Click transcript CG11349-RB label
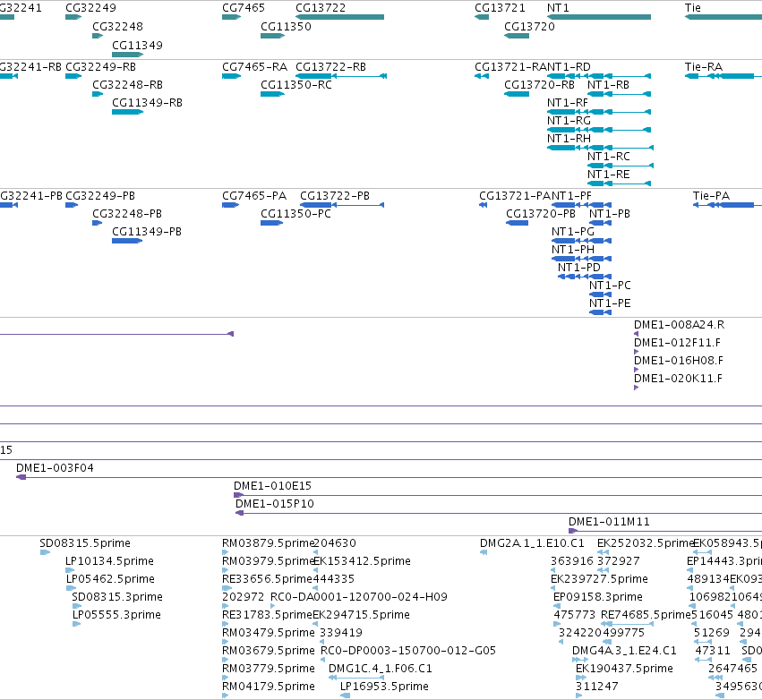 pos(147,103)
